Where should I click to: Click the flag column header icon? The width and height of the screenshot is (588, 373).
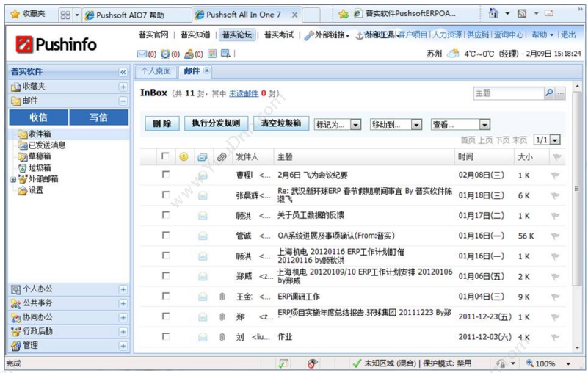tap(557, 157)
